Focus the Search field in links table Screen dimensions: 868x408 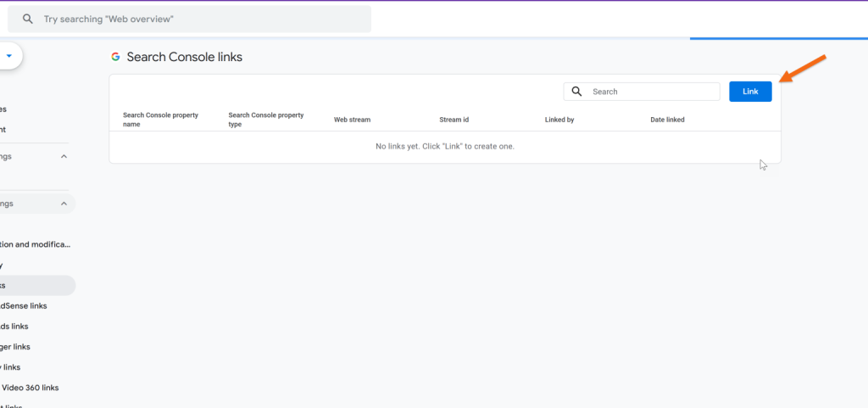coord(642,92)
